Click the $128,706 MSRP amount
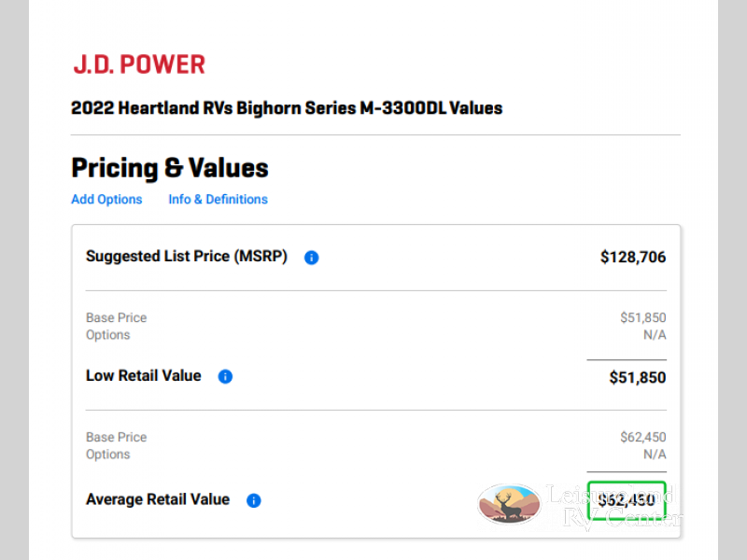 633,257
